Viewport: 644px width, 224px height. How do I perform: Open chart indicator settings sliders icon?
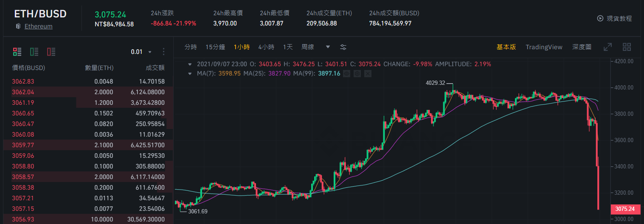coord(343,47)
